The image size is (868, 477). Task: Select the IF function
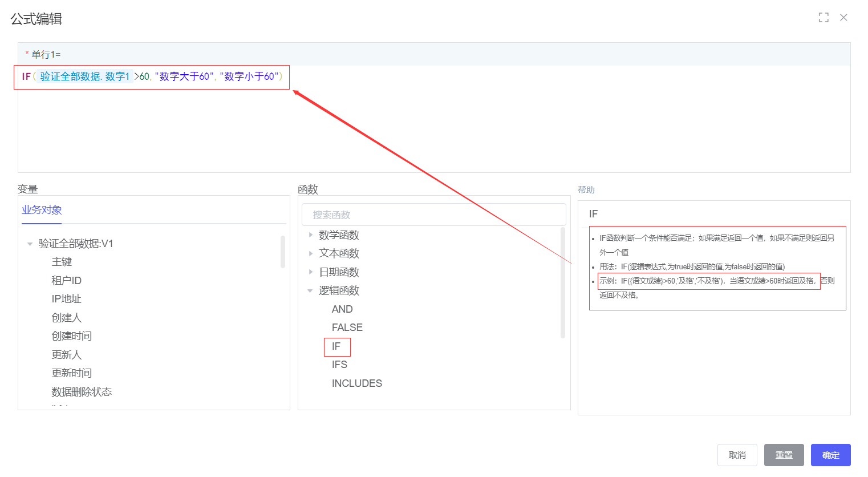point(336,346)
